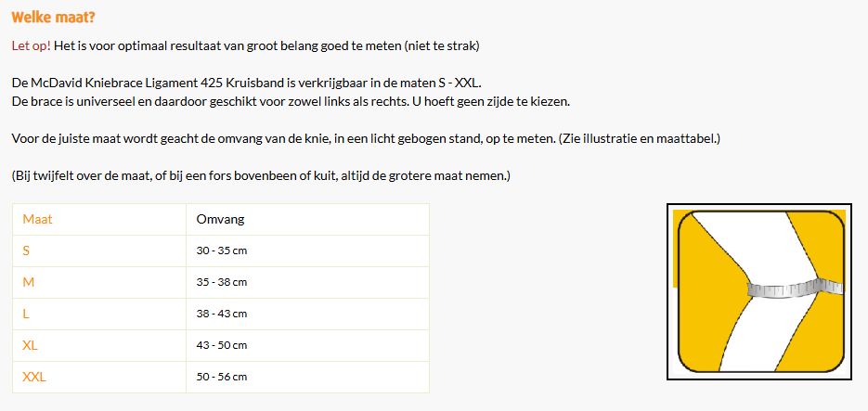
Task: Click the '50 - 56 cm' cell
Action: [x=222, y=377]
